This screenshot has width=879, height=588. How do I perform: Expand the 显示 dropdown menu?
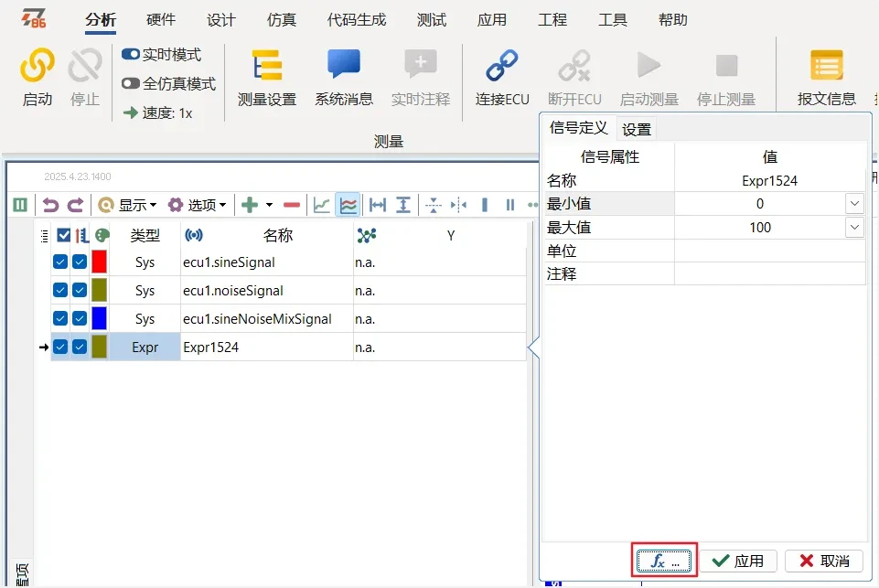click(127, 205)
